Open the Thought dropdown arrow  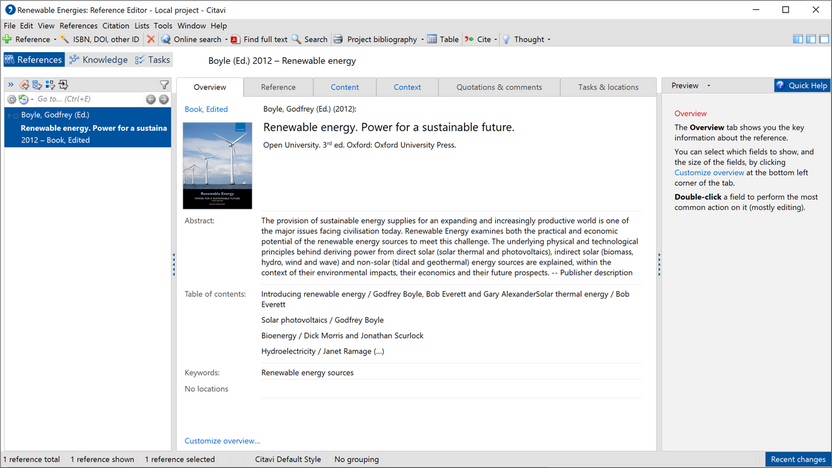click(x=549, y=39)
